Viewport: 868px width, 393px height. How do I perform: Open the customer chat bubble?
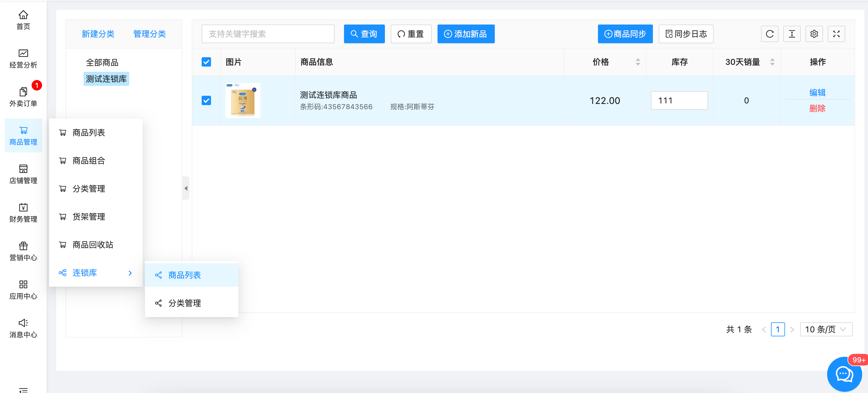(844, 374)
